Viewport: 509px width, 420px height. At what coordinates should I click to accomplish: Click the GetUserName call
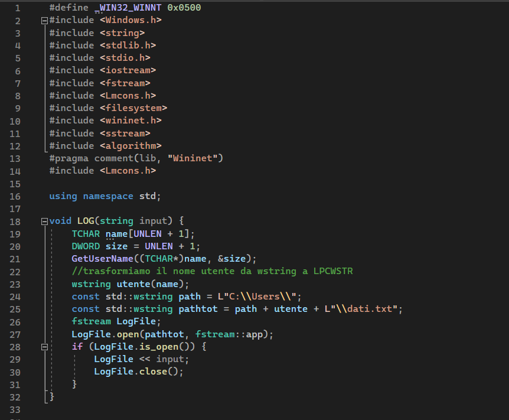tap(103, 259)
